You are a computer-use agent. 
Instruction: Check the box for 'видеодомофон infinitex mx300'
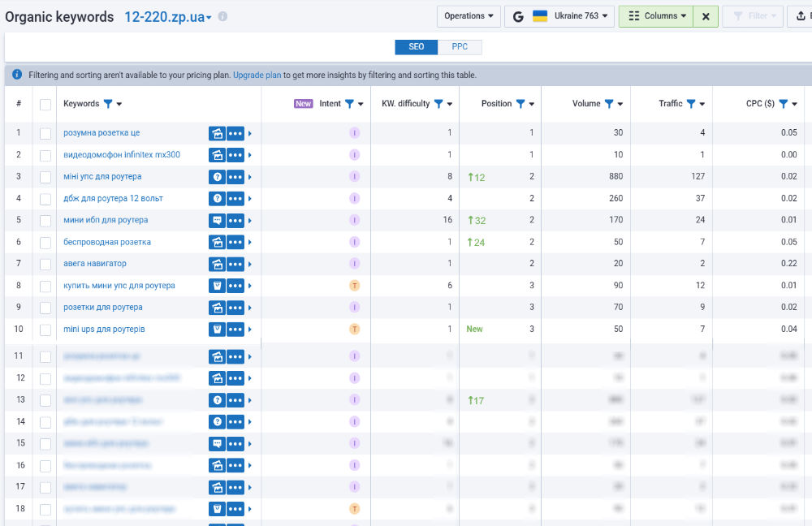pyautogui.click(x=45, y=155)
